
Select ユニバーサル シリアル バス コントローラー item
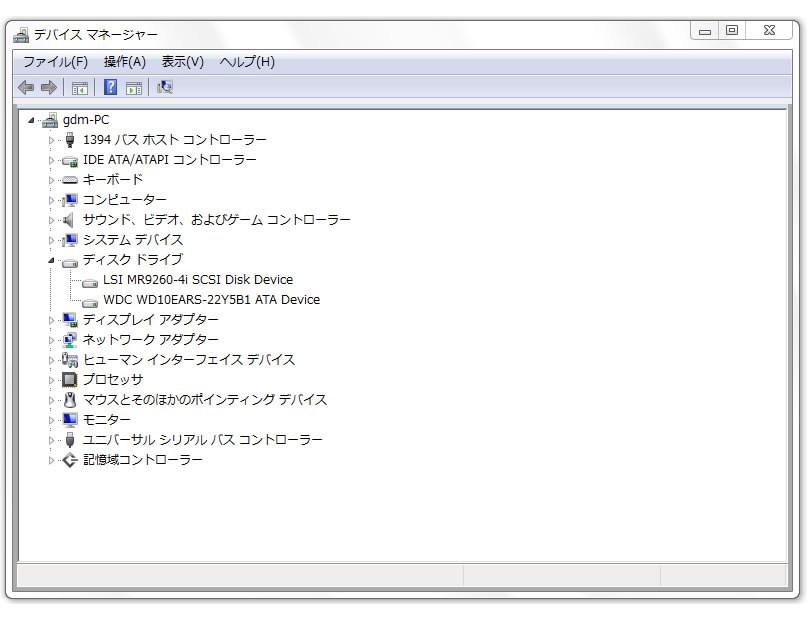202,440
